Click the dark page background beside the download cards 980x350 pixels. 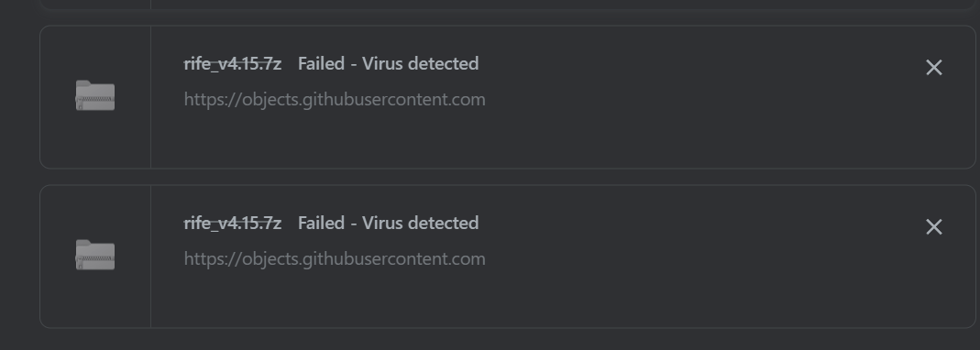pos(18,175)
